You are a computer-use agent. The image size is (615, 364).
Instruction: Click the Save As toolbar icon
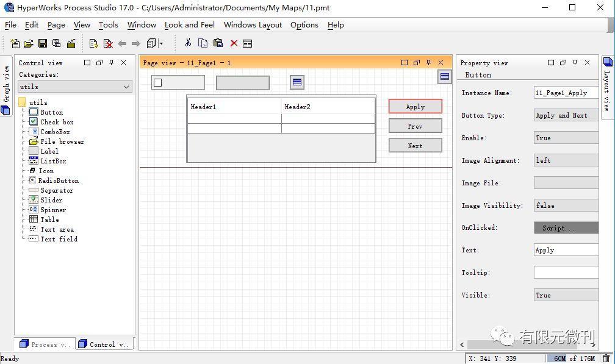(x=57, y=43)
